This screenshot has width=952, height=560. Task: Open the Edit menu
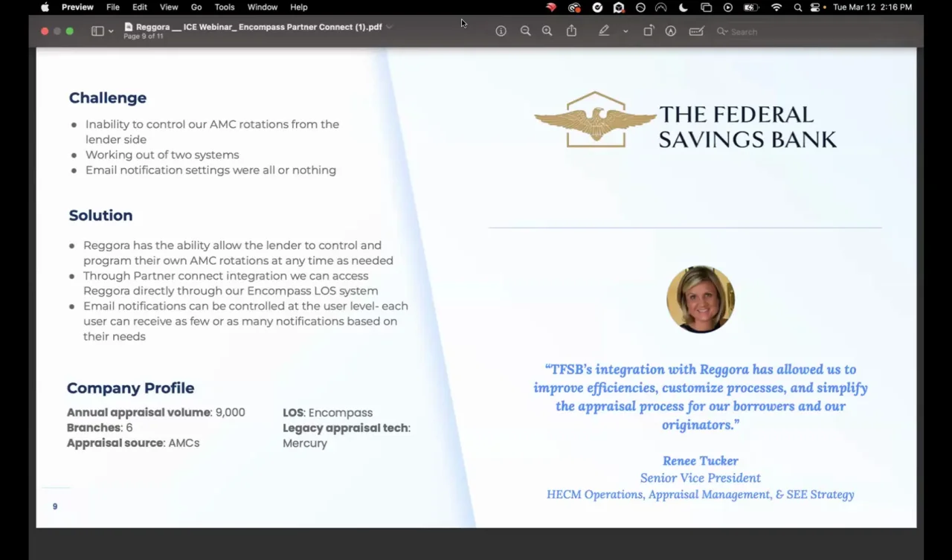tap(140, 7)
